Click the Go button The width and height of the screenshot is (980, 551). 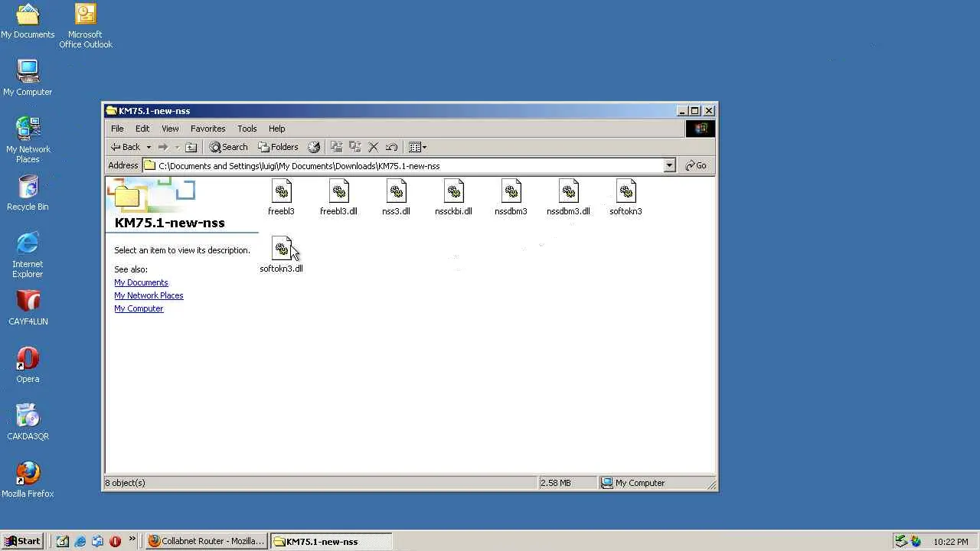[x=696, y=165]
